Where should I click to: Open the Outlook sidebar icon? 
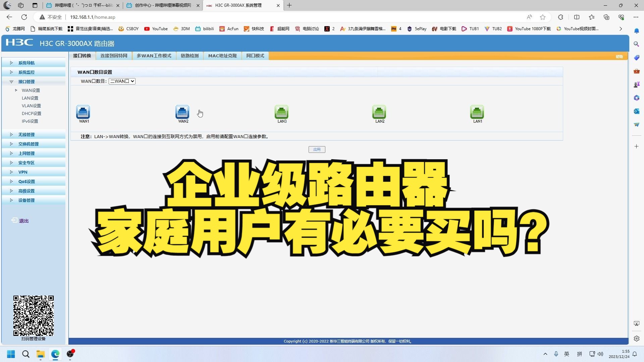[x=636, y=111]
